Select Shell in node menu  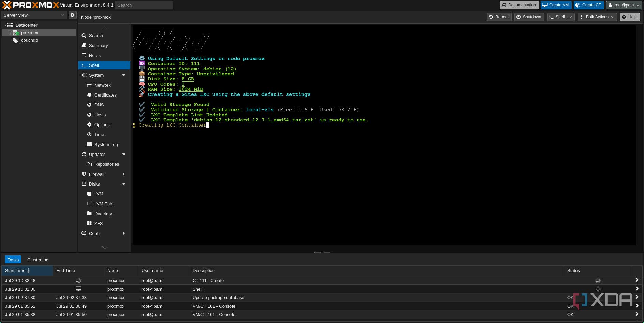point(104,65)
